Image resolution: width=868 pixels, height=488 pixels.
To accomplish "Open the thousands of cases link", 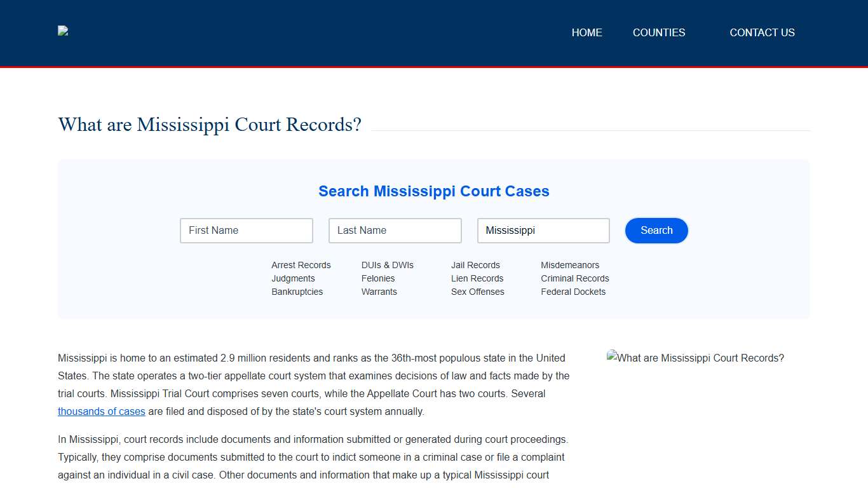I will pyautogui.click(x=102, y=411).
